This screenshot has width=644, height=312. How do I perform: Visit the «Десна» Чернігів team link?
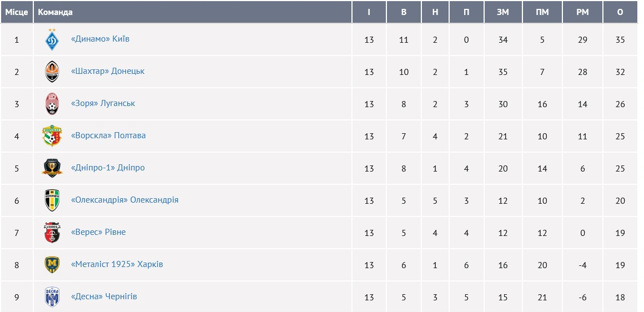104,297
